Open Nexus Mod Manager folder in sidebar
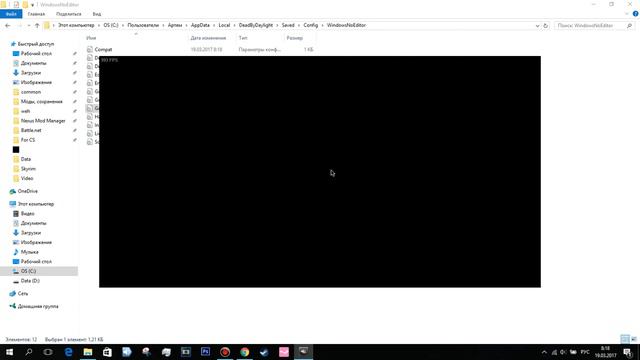 43,121
